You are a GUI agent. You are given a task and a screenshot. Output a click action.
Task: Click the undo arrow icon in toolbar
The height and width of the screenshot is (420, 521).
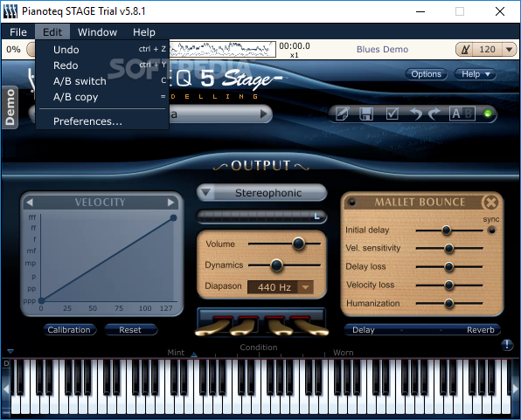[x=415, y=114]
